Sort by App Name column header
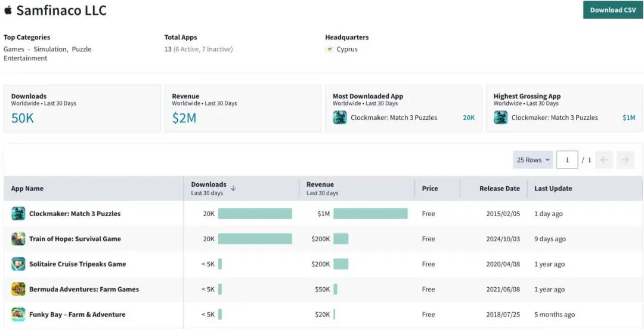The image size is (644, 329). [27, 189]
